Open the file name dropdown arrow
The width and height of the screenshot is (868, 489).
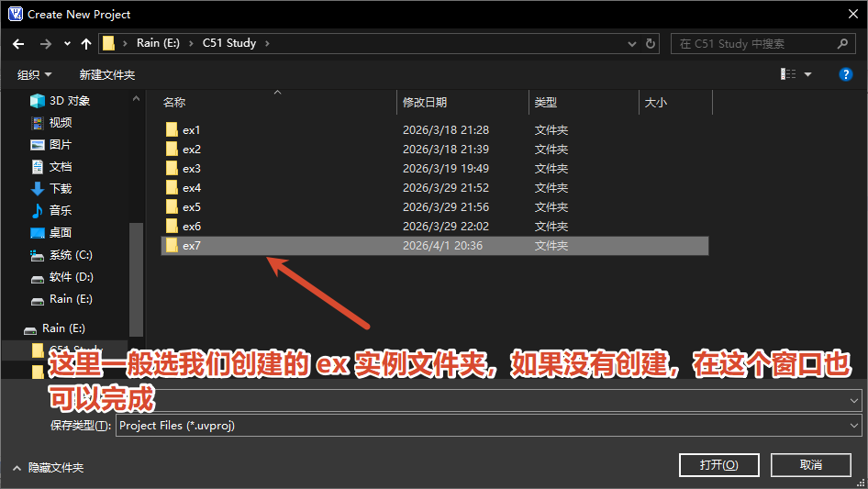853,400
